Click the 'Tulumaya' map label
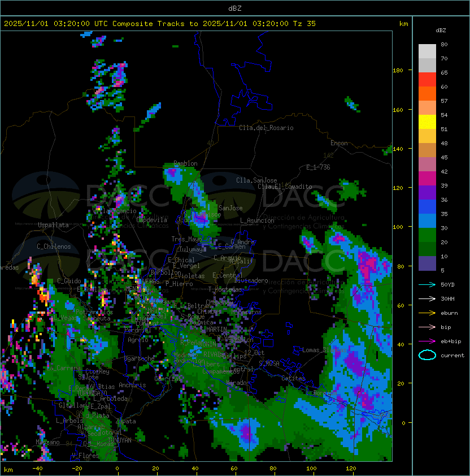Image resolution: width=470 pixels, height=476 pixels. point(193,249)
